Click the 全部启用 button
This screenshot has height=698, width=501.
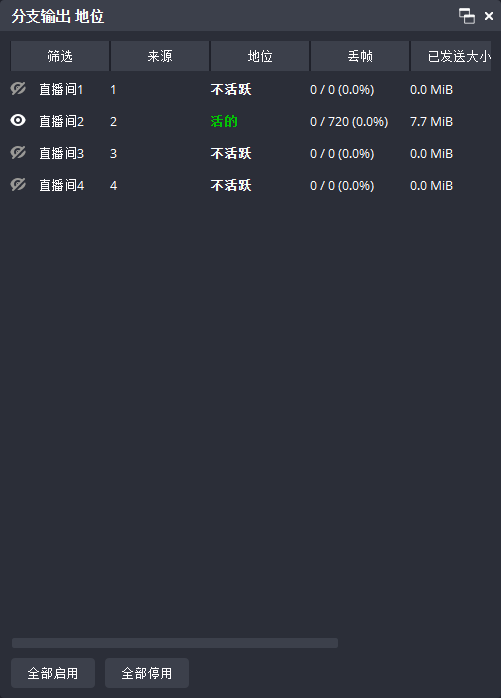pyautogui.click(x=53, y=673)
